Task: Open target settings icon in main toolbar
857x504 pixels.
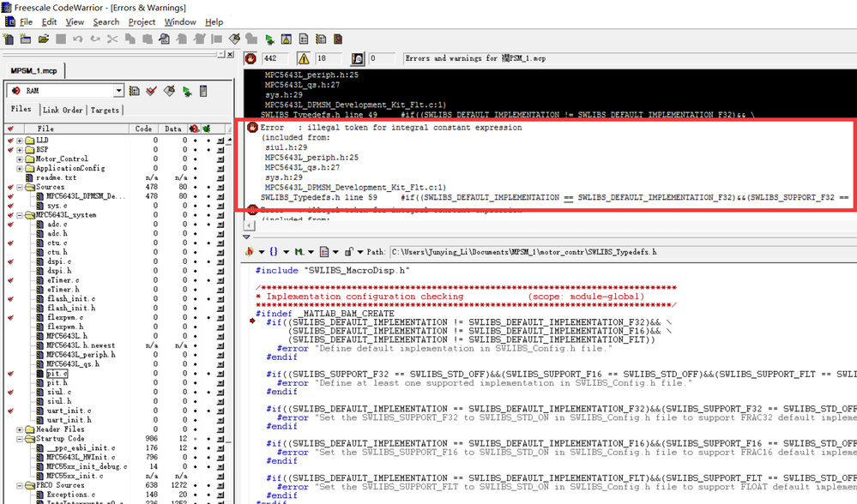Action: pyautogui.click(x=321, y=39)
